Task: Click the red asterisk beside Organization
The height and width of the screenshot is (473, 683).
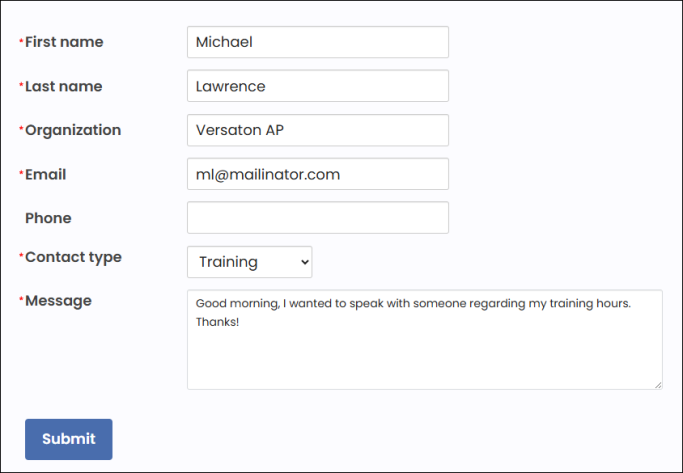Action: point(21,130)
